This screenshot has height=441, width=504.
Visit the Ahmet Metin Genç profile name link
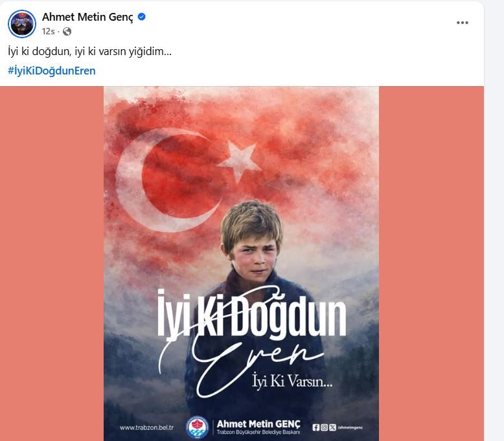pyautogui.click(x=87, y=17)
